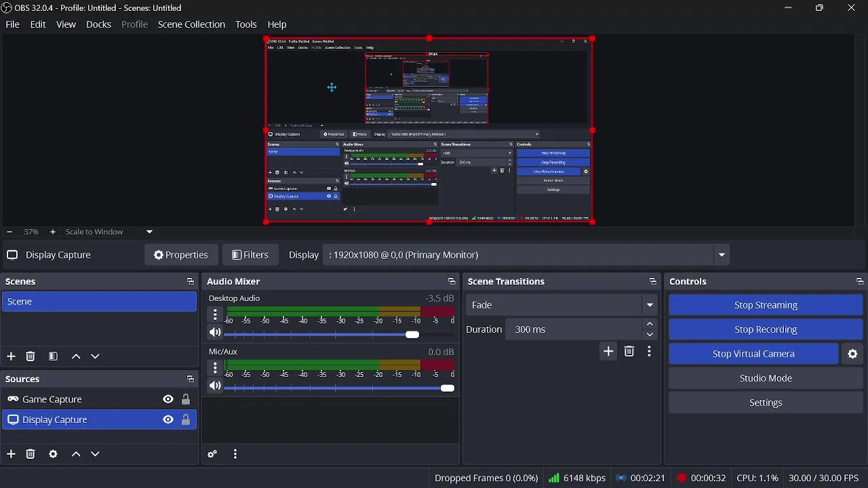This screenshot has width=868, height=488.
Task: Open Settings from Controls panel
Action: click(766, 403)
